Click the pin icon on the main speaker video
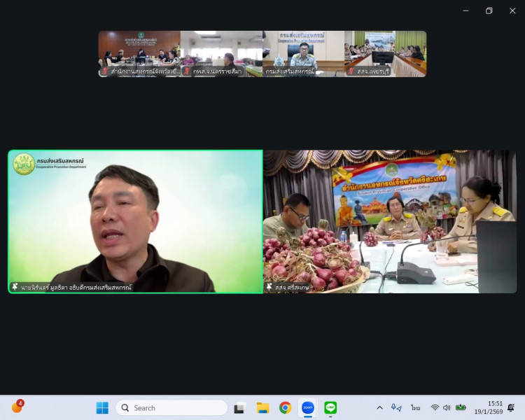Screen dimensions: 525x420 (x=15, y=287)
